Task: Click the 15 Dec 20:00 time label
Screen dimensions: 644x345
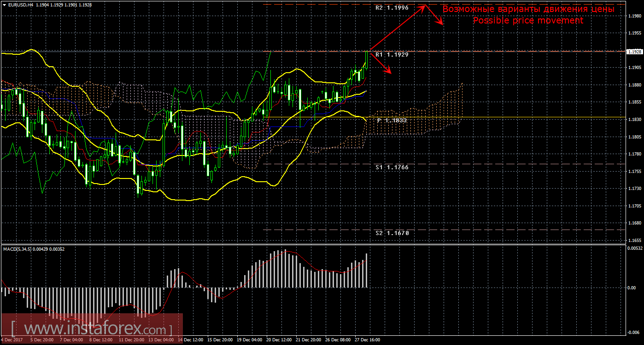Action: (x=220, y=340)
